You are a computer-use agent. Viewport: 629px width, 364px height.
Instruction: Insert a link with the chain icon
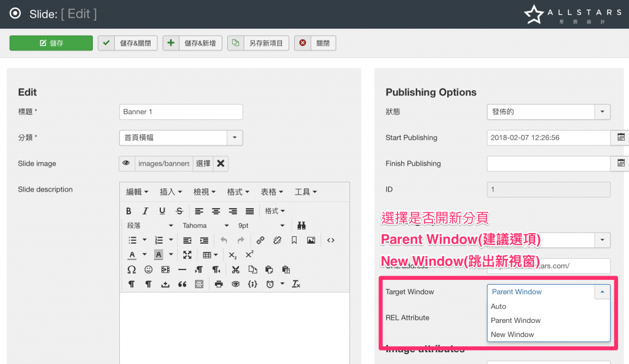pos(260,240)
